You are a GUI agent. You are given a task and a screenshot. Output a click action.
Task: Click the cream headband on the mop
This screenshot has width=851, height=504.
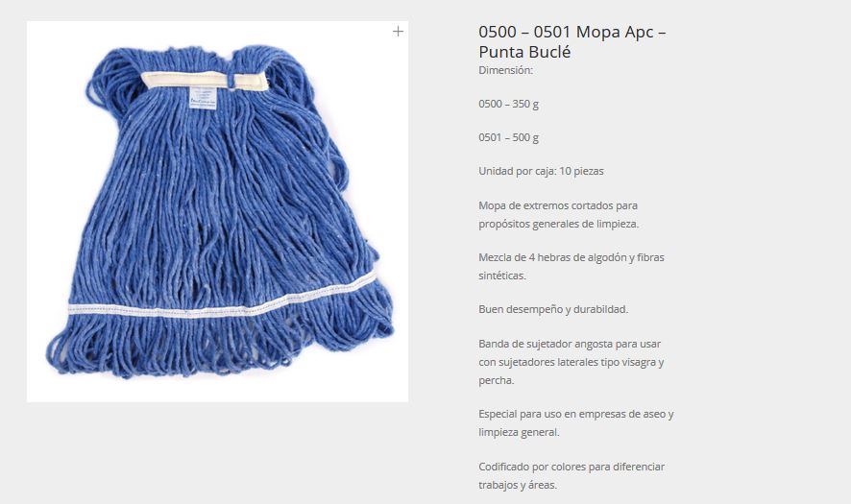pos(205,81)
